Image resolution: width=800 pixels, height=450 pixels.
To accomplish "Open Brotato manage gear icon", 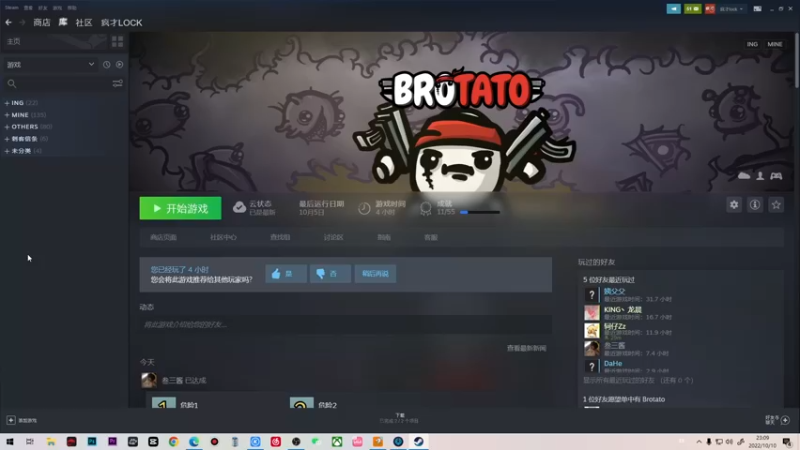I will [734, 205].
